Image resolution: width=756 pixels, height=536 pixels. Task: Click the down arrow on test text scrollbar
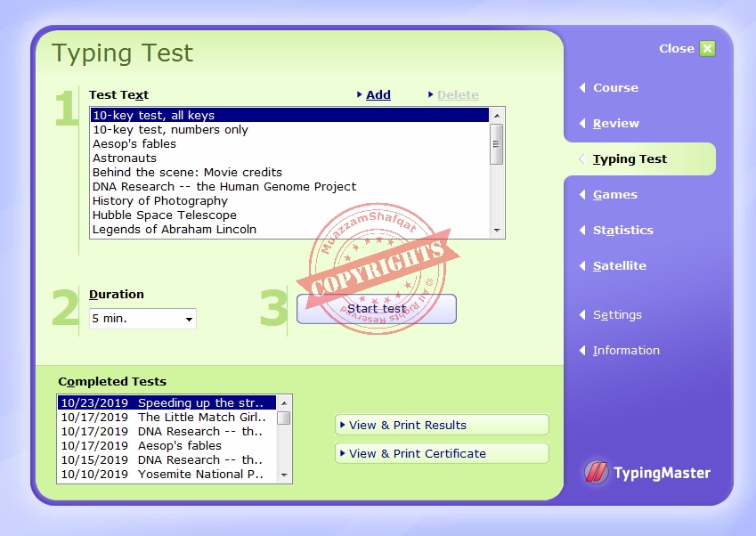(498, 229)
